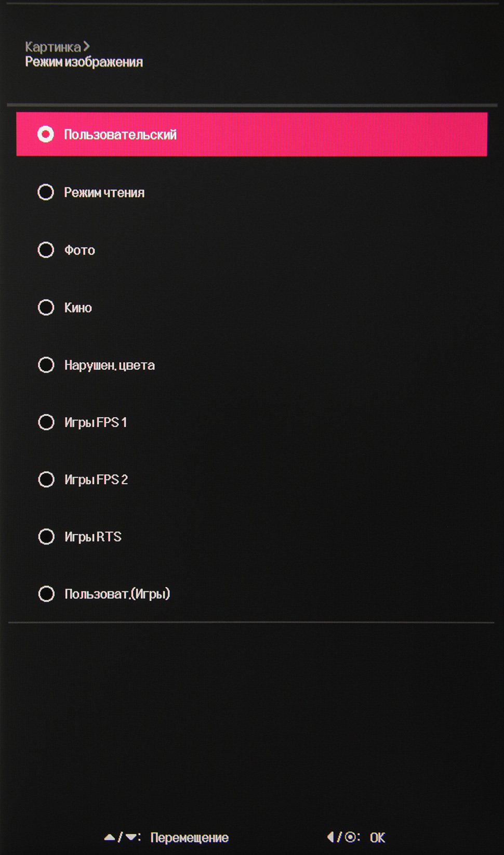Choose the Фото radio circle
Screen dimensions: 504x855
pos(46,250)
